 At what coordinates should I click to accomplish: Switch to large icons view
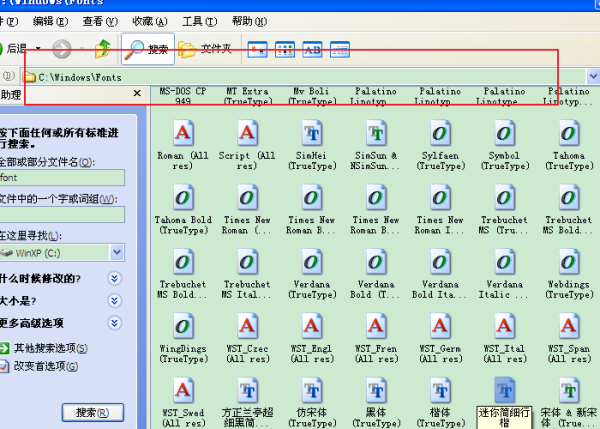(x=258, y=49)
